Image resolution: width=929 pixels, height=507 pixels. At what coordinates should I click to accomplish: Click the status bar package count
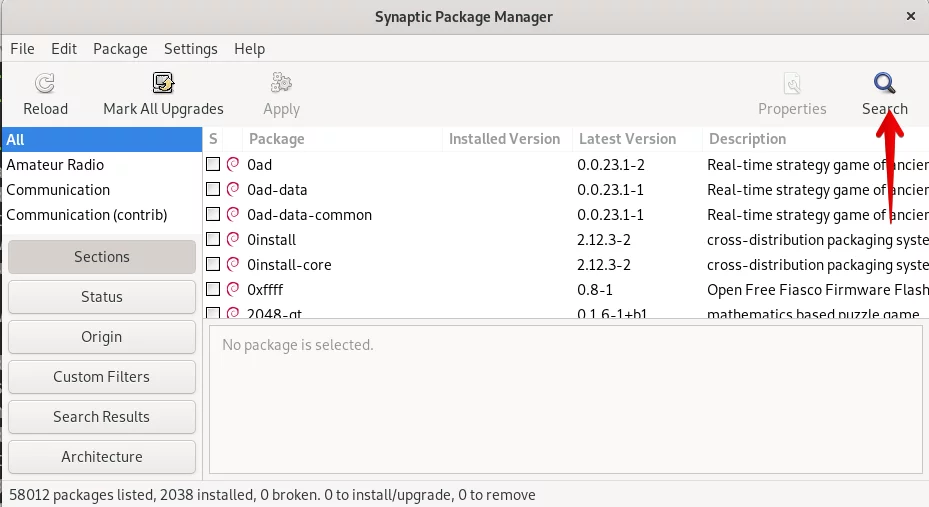(272, 495)
